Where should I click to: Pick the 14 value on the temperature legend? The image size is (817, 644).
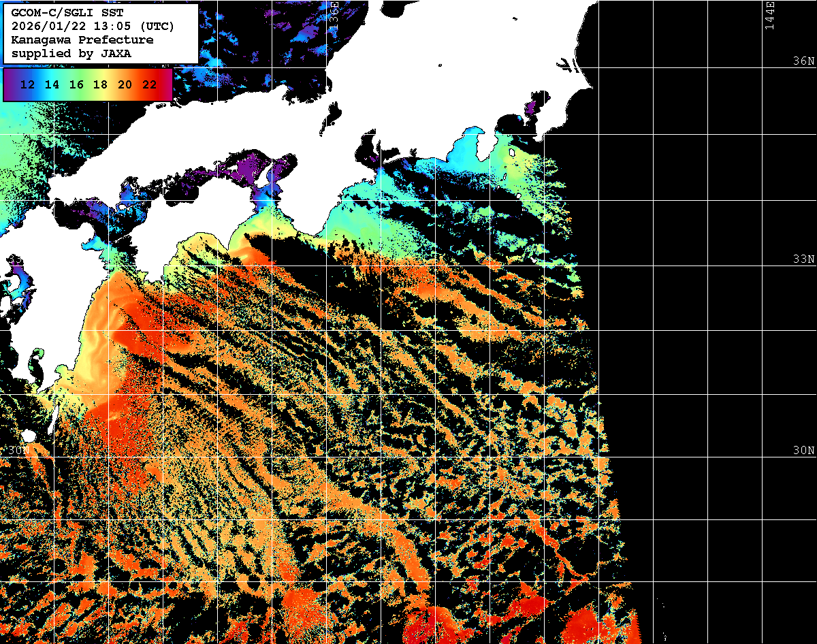(x=52, y=85)
